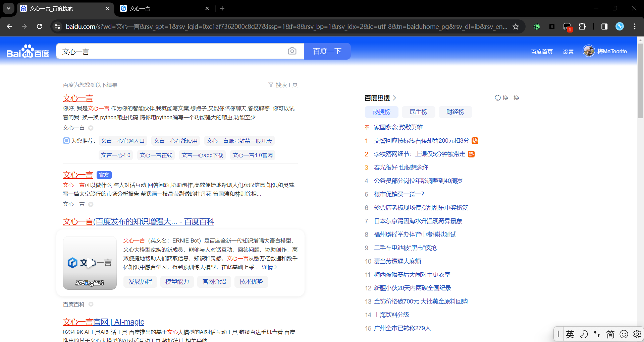Switch to the 热搜榜 tab
Viewport: 644px width, 342px height.
point(382,112)
